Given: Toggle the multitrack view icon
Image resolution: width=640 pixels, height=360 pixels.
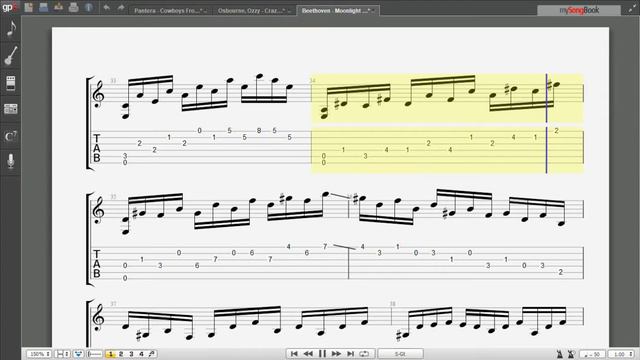Looking at the screenshot, I should [78, 354].
